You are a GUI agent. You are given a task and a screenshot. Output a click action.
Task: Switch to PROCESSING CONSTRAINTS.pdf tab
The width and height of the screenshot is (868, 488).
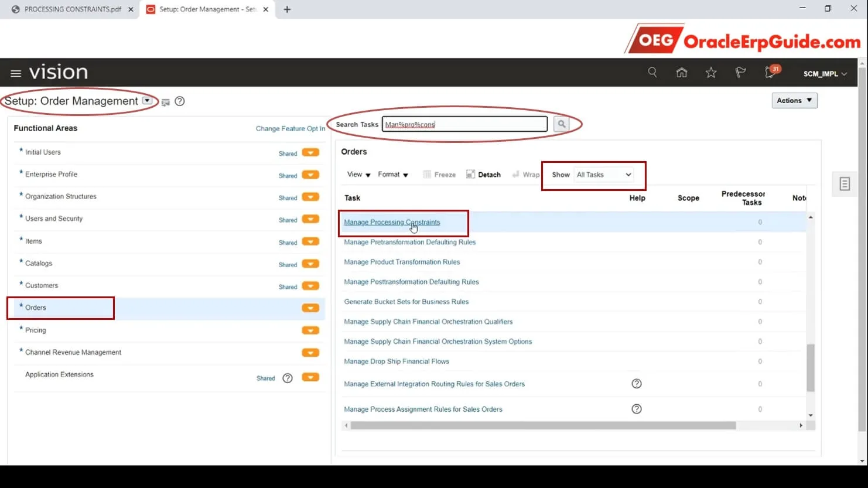[73, 9]
